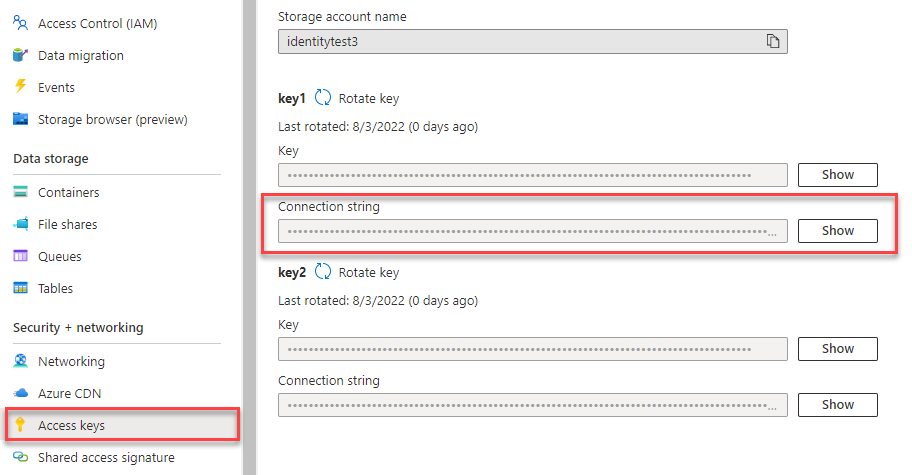
Task: Go to Queues in the sidebar
Action: pyautogui.click(x=59, y=256)
